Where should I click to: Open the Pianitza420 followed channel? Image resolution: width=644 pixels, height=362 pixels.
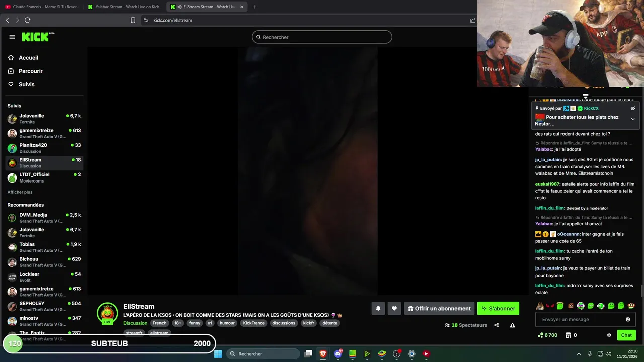(44, 148)
